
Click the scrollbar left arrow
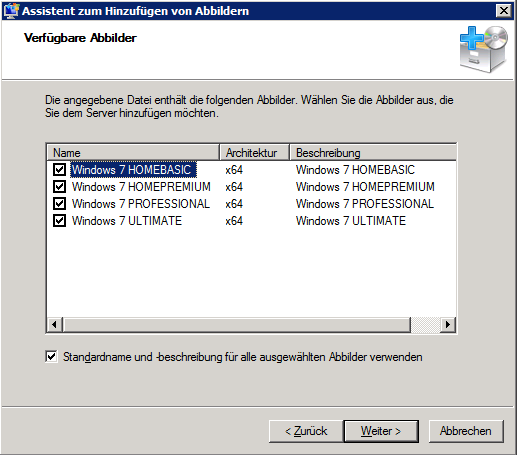tap(54, 324)
